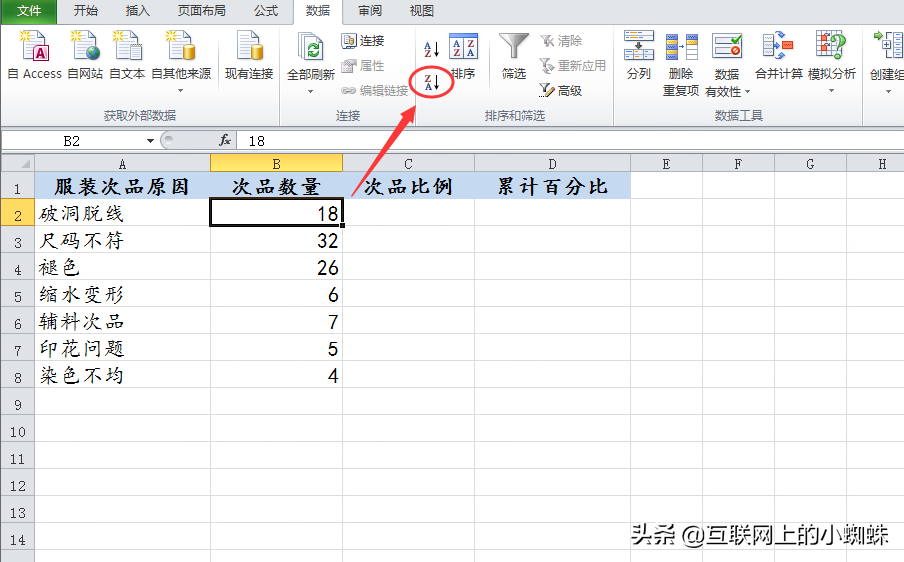Click the Name Box showing B2
The height and width of the screenshot is (562, 904).
(x=73, y=141)
